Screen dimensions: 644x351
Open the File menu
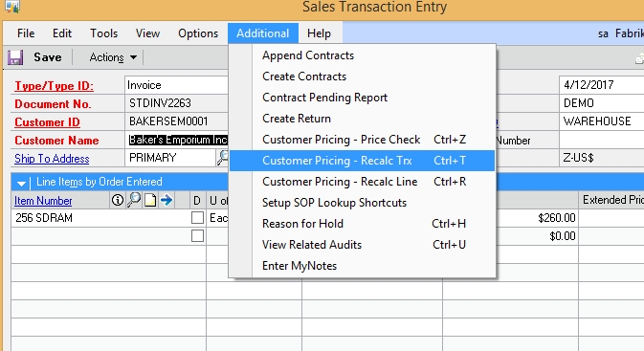coord(26,33)
